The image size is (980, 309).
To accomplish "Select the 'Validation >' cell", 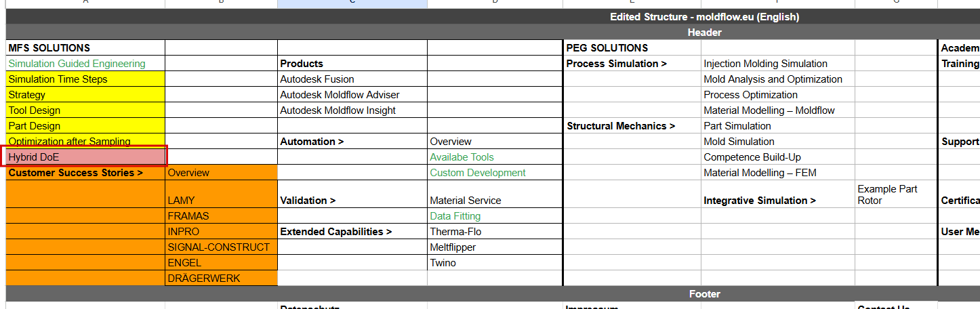I will point(352,194).
